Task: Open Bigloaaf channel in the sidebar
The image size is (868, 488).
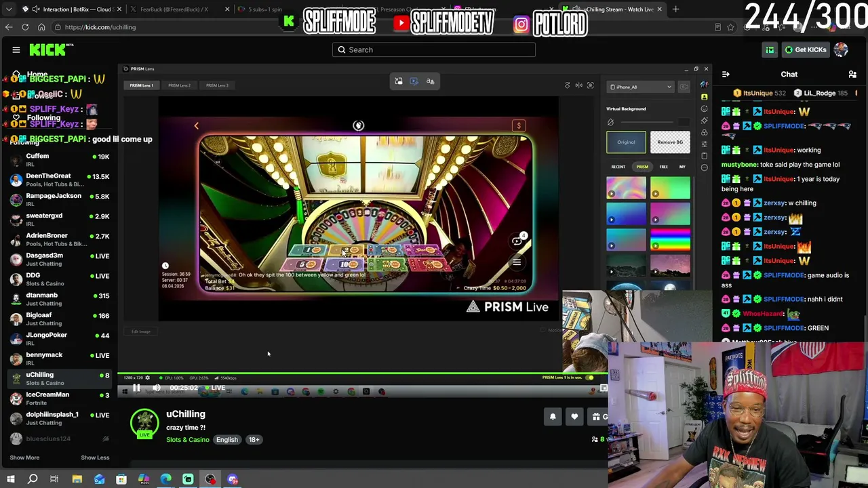Action: 60,319
